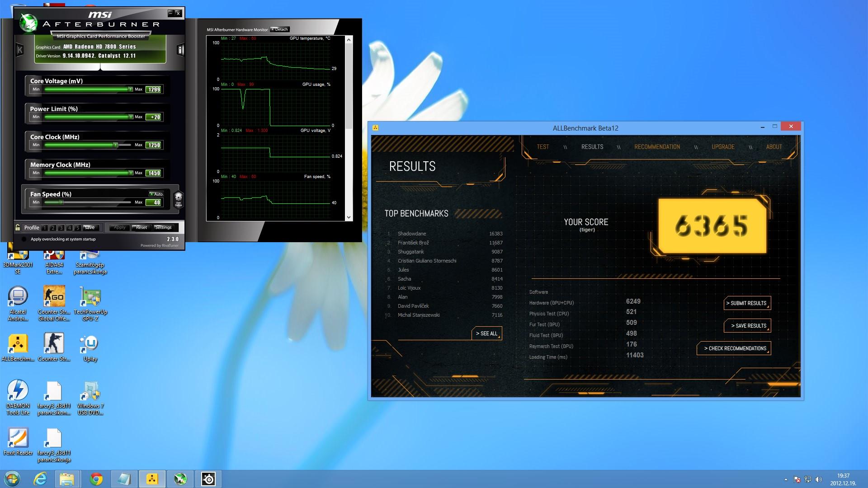
Task: Click the Memory Clock value field 1450
Action: (154, 173)
